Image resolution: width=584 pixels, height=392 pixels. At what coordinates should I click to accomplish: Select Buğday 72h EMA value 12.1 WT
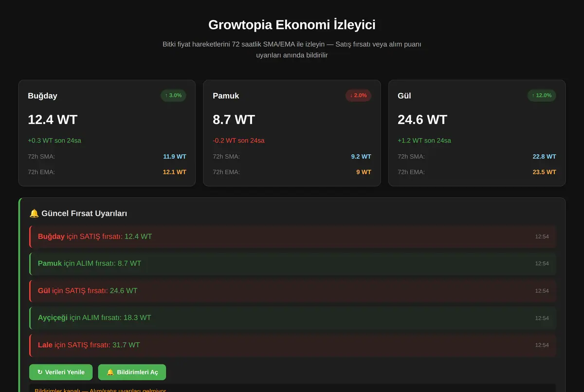pos(175,172)
